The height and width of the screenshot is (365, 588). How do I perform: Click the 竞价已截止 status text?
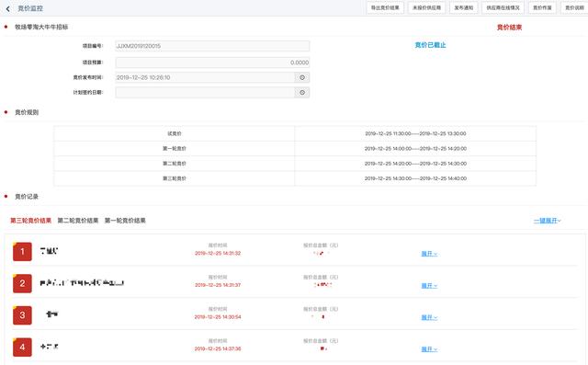430,45
